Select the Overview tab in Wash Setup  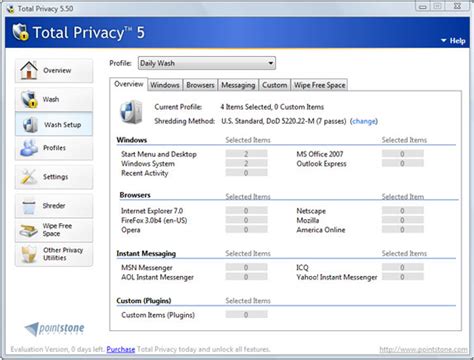pyautogui.click(x=129, y=84)
